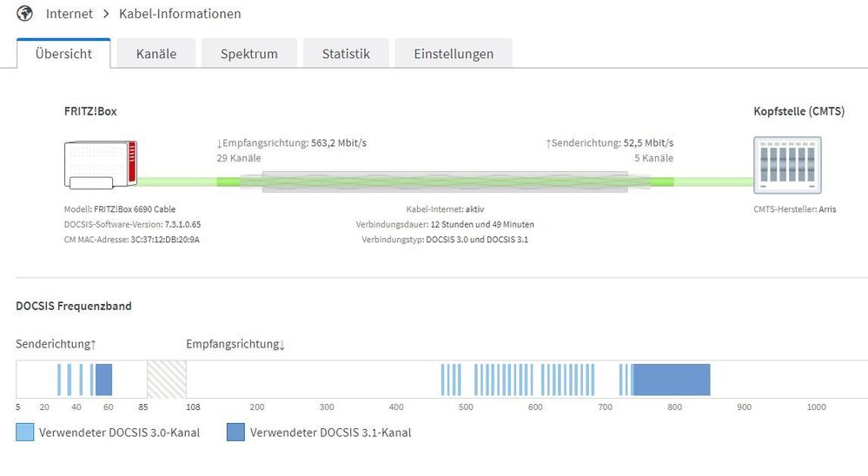Click the breadcrumb chevron after Internet

106,14
